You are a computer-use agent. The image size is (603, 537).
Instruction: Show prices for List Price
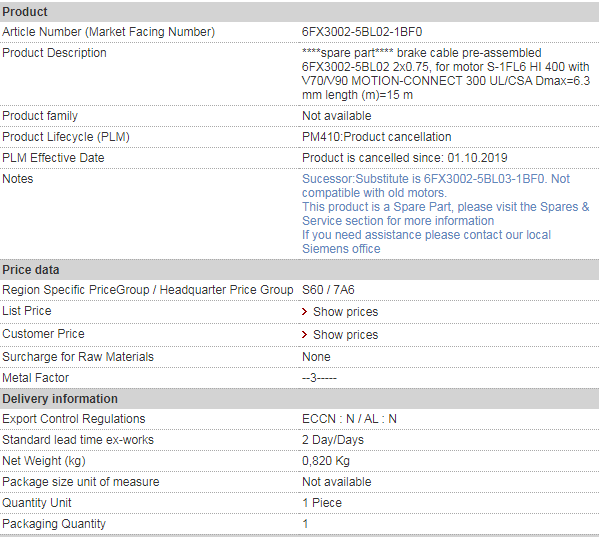click(345, 312)
